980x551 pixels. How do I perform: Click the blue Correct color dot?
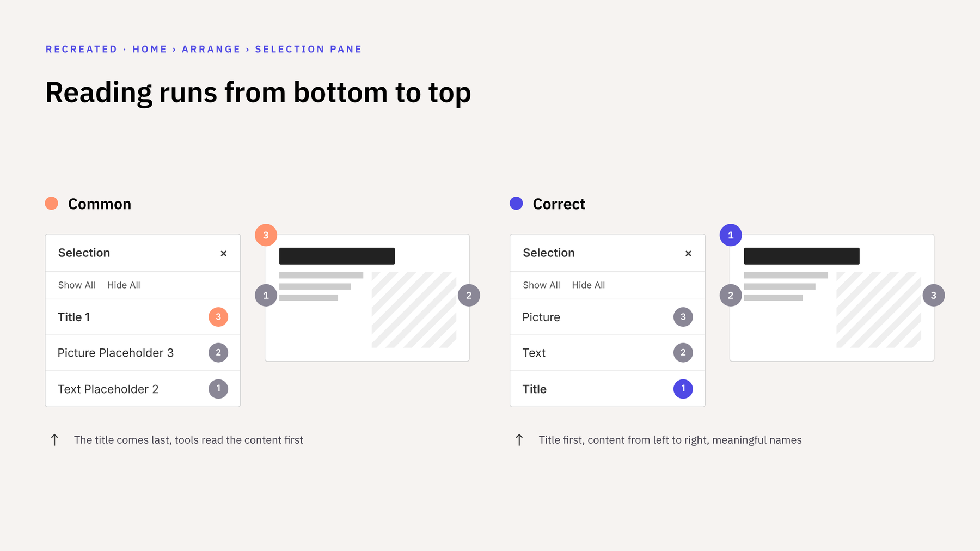[516, 204]
